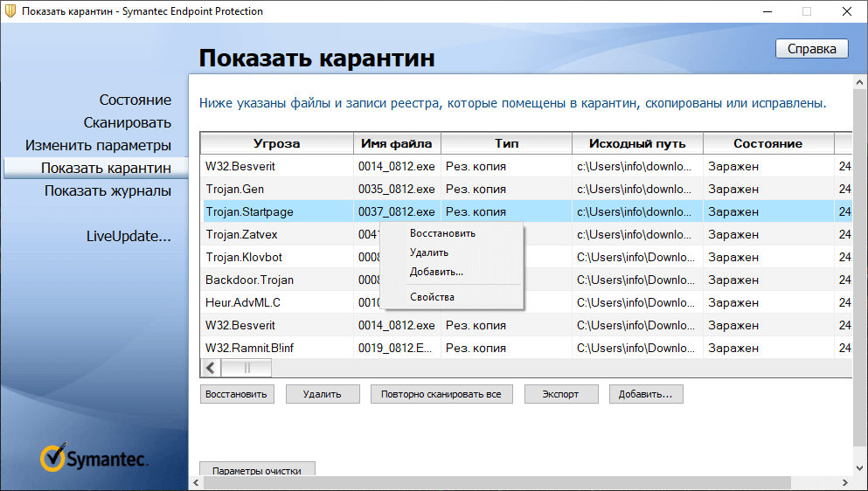
Task: Click file name 0019_0812.E...
Action: tap(396, 349)
